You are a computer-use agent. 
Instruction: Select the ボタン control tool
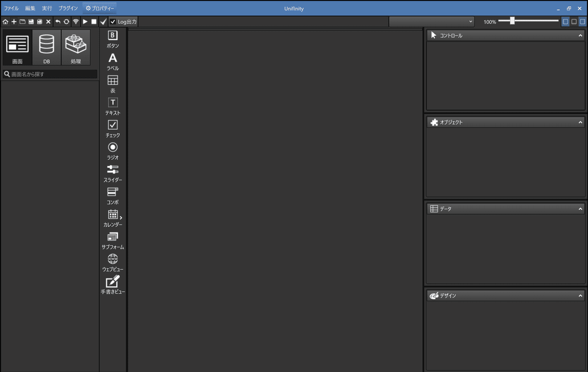pyautogui.click(x=113, y=39)
